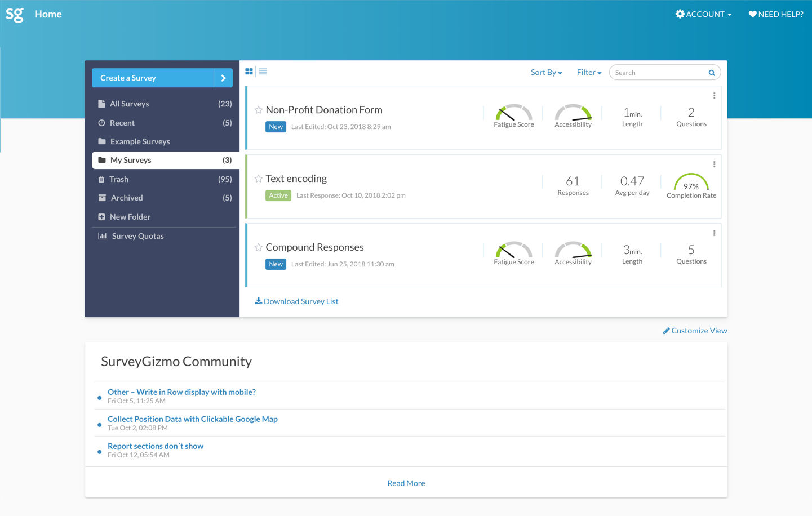Screen dimensions: 812x516
Task: Open Non-Profit Donation Form survey title
Action: 324,110
